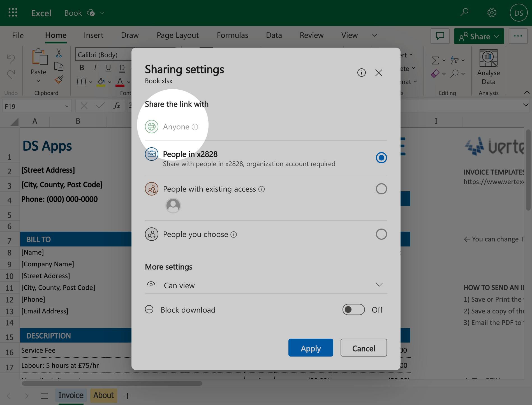Screen dimensions: 532x405
Task: Open the Name Box dropdown arrow
Action: coord(66,106)
